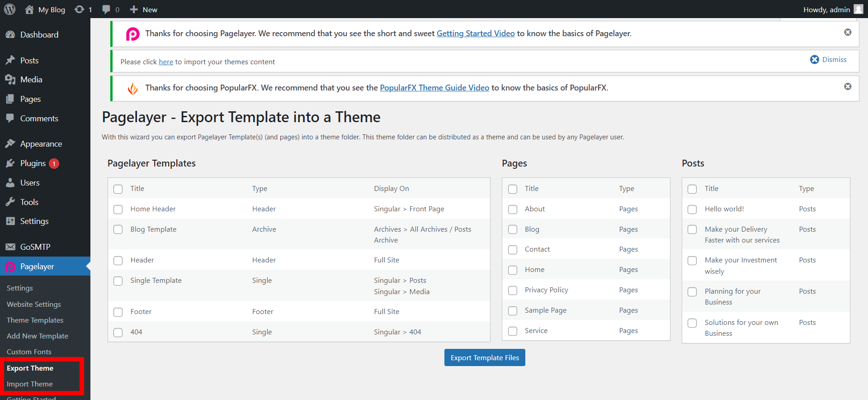Click the GoSMTP envelope icon
This screenshot has width=868, height=400.
click(x=10, y=247)
